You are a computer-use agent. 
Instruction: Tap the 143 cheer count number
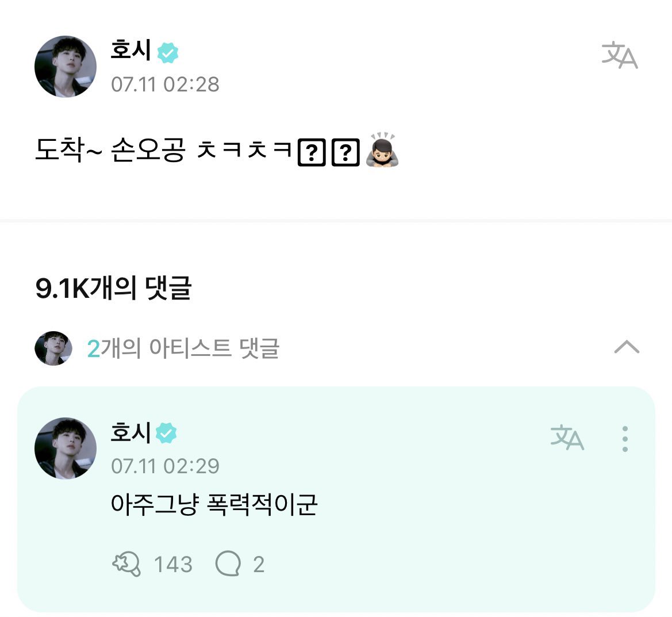[x=173, y=564]
